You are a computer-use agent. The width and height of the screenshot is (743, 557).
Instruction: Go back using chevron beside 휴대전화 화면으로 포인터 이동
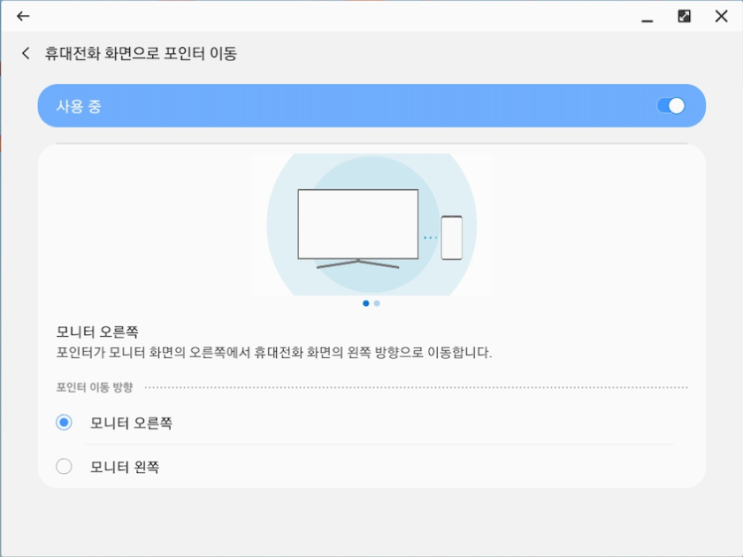click(x=26, y=53)
